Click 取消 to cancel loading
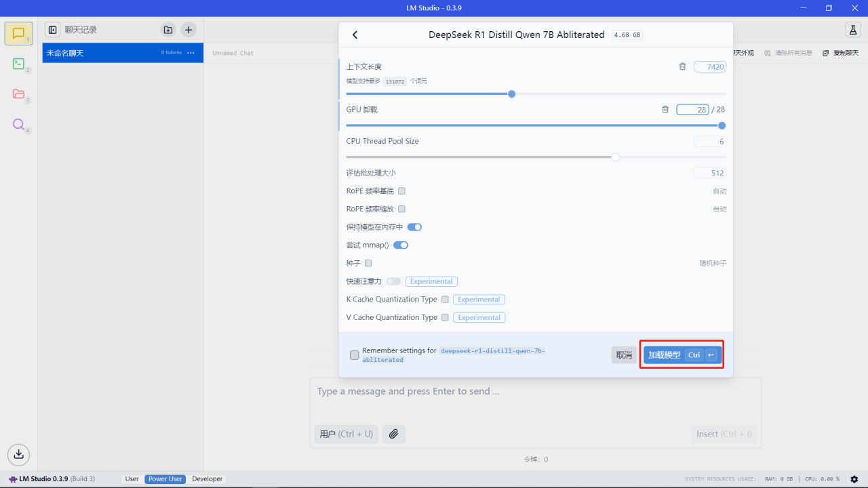Viewport: 868px width, 488px height. point(624,355)
